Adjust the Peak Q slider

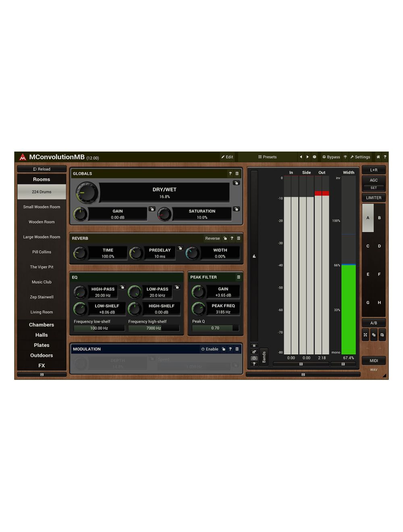216,328
